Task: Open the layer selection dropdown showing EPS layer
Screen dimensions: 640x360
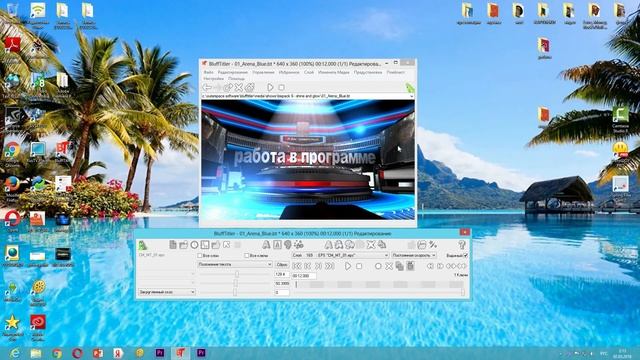Action: [x=340, y=256]
